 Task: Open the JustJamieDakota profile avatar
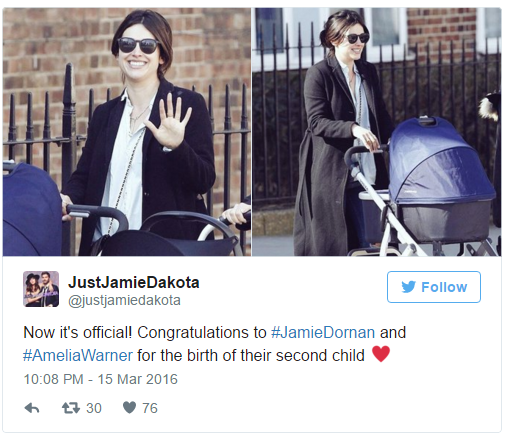[x=41, y=289]
